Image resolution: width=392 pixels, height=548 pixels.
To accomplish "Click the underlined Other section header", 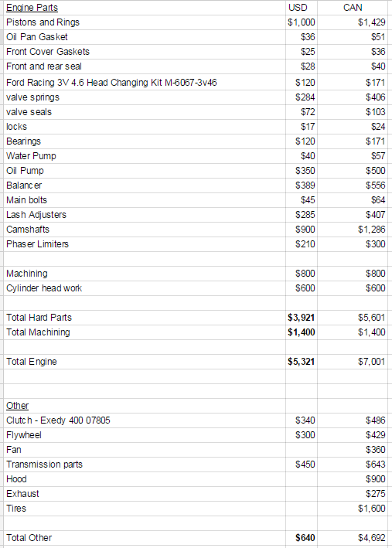I will (x=18, y=406).
